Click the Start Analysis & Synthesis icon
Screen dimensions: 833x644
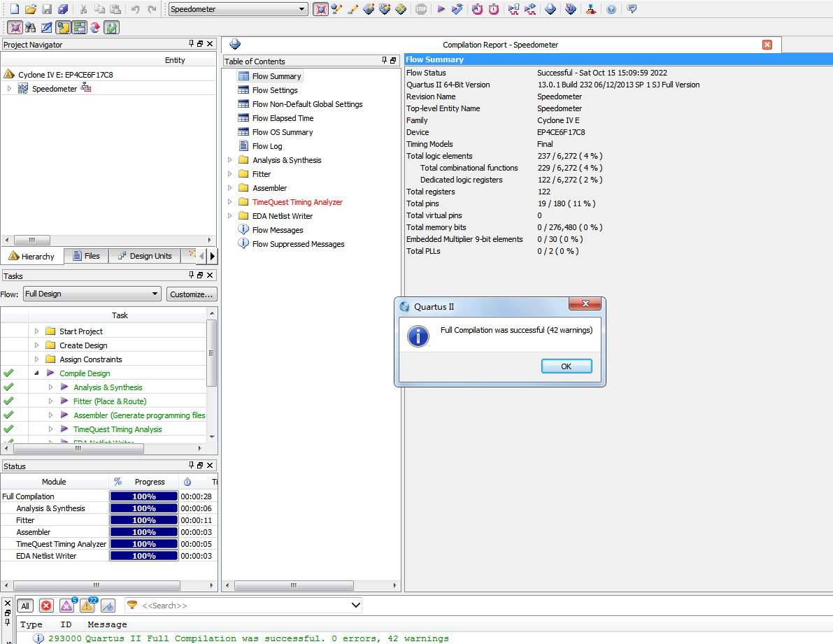[x=457, y=9]
